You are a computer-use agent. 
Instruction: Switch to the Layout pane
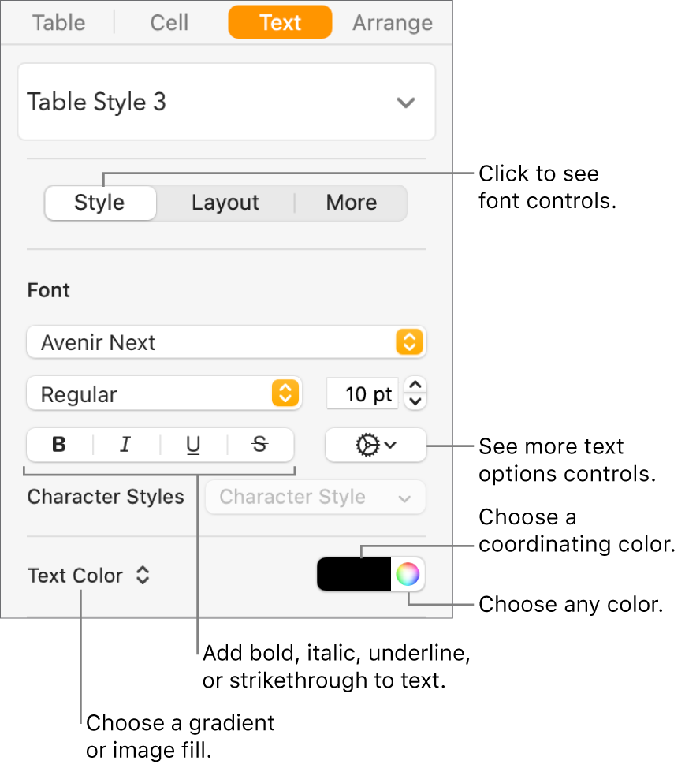(x=225, y=203)
